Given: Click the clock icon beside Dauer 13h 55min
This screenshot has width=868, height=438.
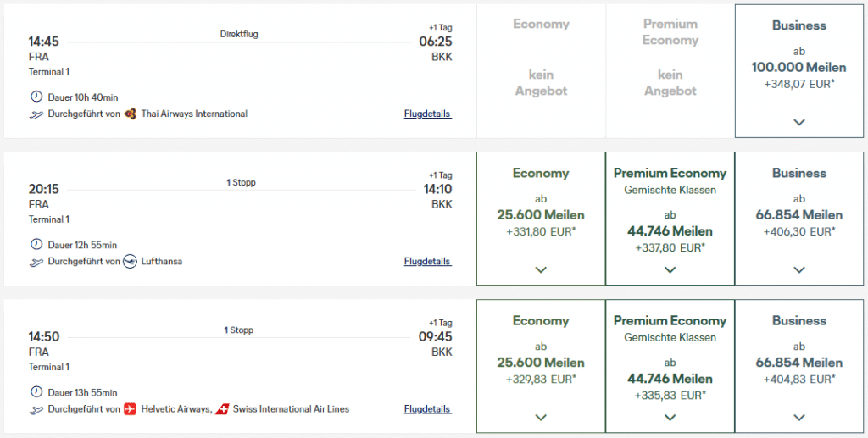Looking at the screenshot, I should coord(36,392).
